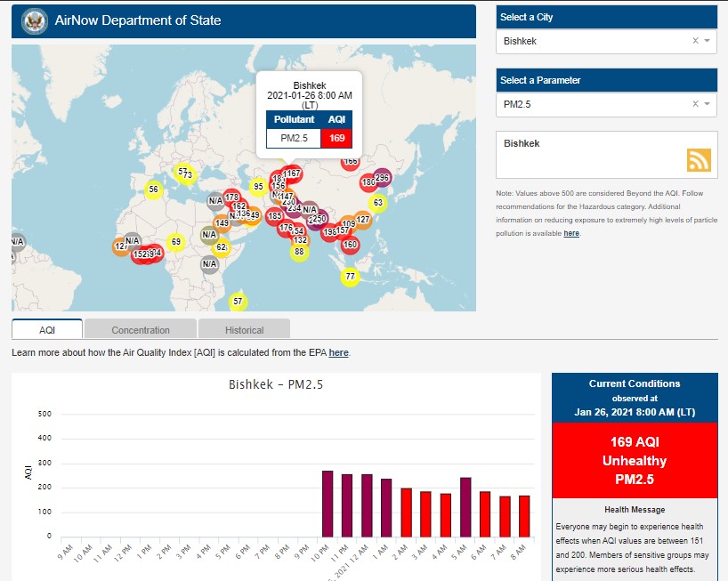Select the red 160 AQI map marker
Screen dimensions: 728x581
[350, 245]
